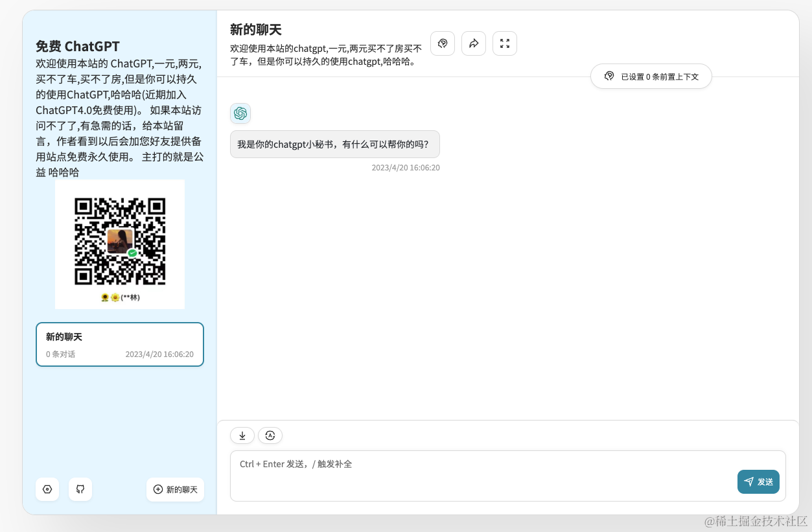Click the 我是你的chatgpt小秘书 message bubble
Screen dimensions: 812x532
coord(335,144)
